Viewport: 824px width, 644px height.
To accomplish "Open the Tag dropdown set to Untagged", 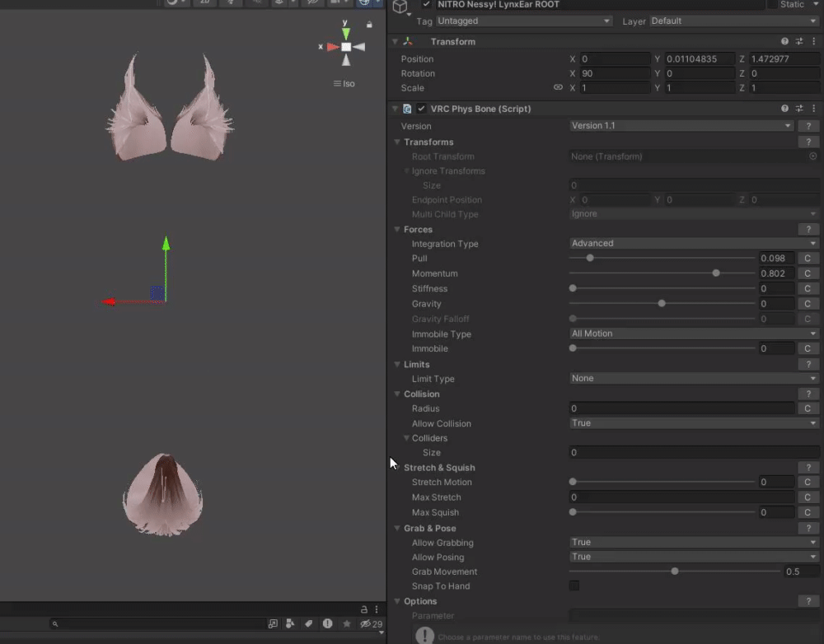I will [x=524, y=21].
